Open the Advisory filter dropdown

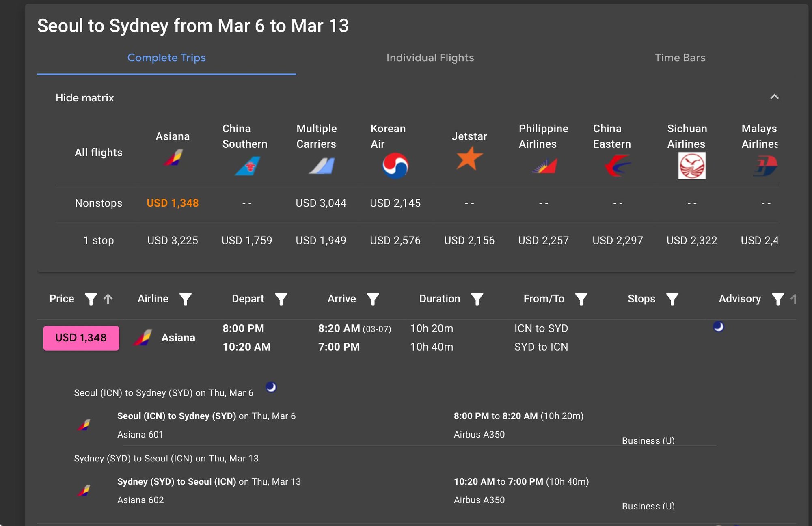[x=778, y=299]
